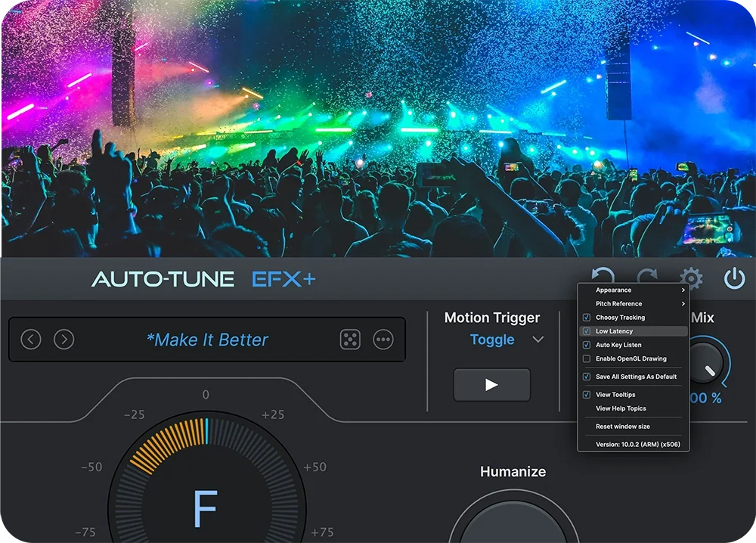Select View Help Topics menu item
The width and height of the screenshot is (756, 543).
634,408
